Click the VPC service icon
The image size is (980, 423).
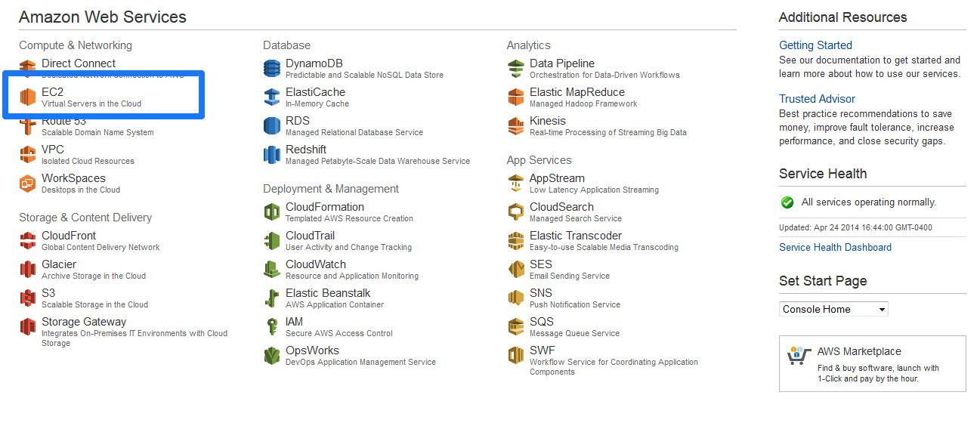28,155
